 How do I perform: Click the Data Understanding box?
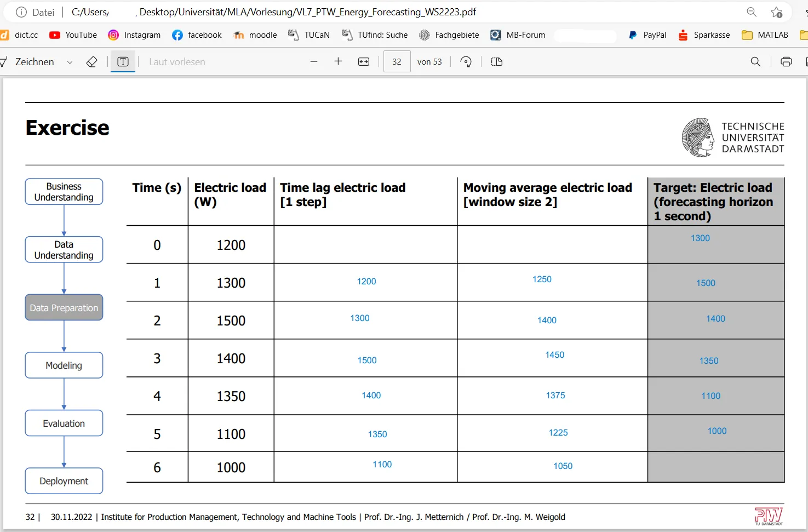(64, 250)
